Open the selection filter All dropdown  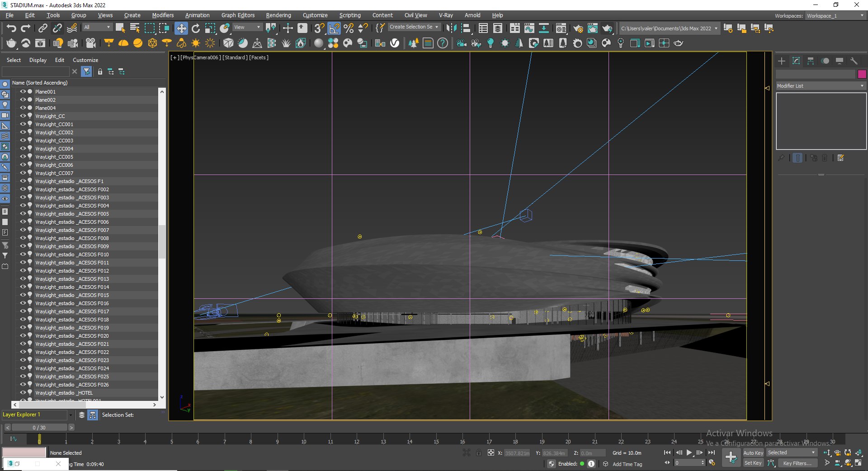coord(97,28)
